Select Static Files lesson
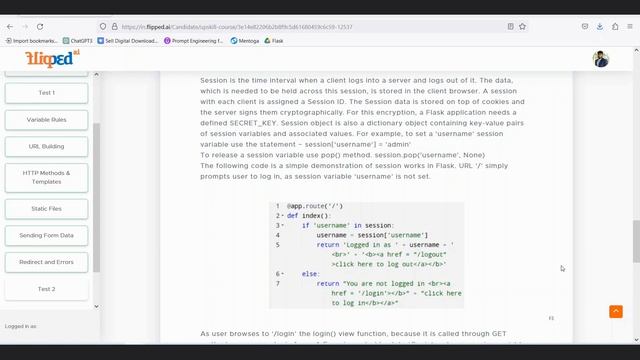The height and width of the screenshot is (360, 640). 47,209
